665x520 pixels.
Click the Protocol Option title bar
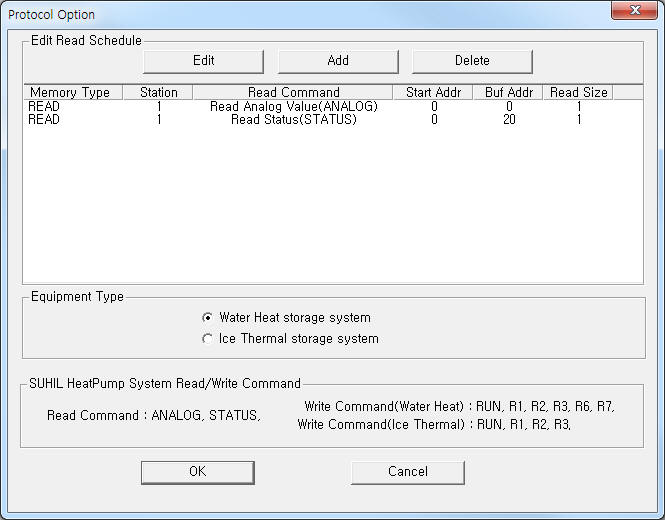click(300, 14)
